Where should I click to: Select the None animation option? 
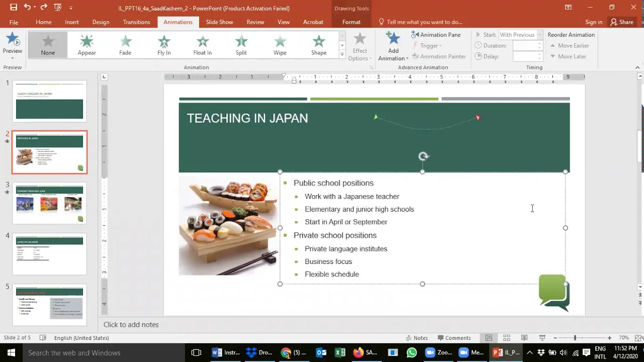(48, 45)
